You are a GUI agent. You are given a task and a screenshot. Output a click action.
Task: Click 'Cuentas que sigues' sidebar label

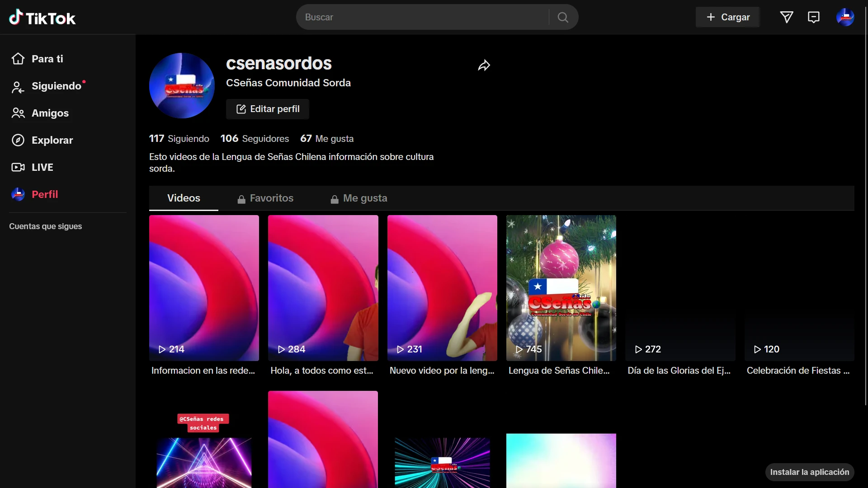point(46,226)
